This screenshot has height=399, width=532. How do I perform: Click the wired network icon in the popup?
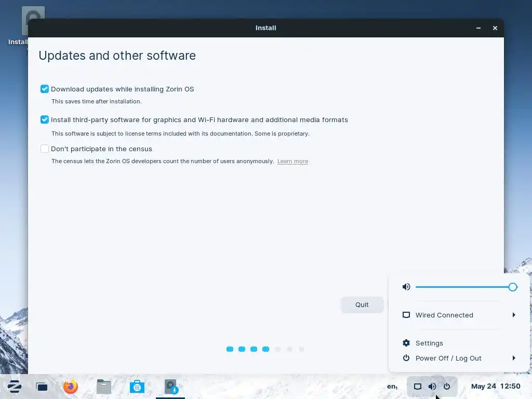coord(406,315)
